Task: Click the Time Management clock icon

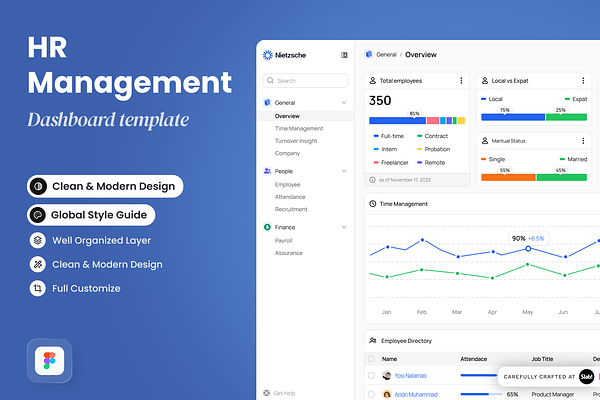Action: [x=373, y=204]
